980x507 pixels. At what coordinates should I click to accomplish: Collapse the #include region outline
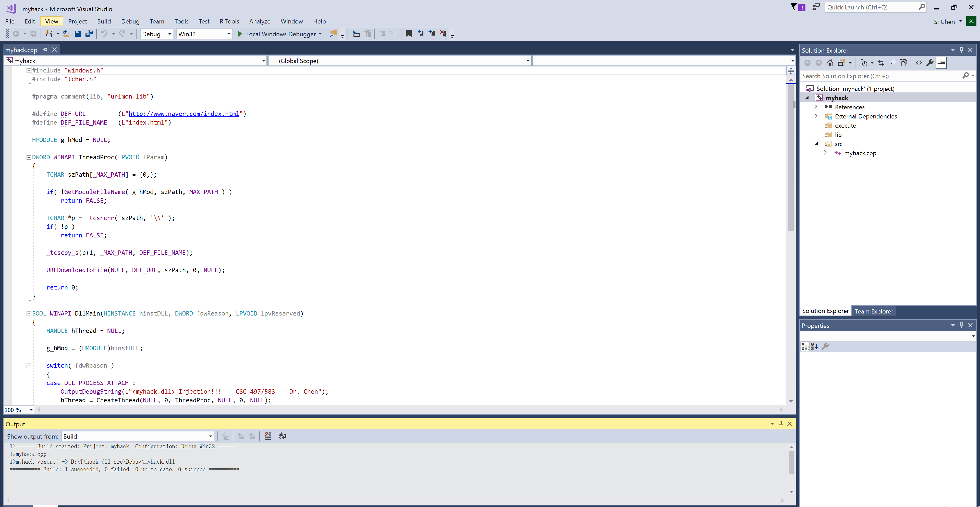coord(29,70)
